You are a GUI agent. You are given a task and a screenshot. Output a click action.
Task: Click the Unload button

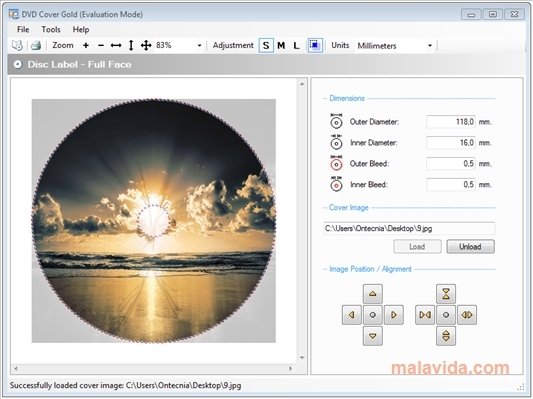pyautogui.click(x=470, y=246)
